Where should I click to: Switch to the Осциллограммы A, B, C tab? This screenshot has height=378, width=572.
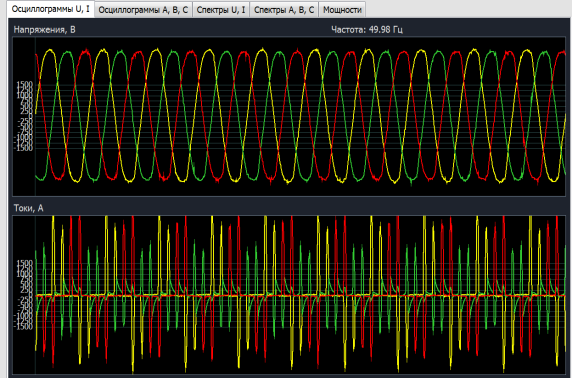coord(143,10)
